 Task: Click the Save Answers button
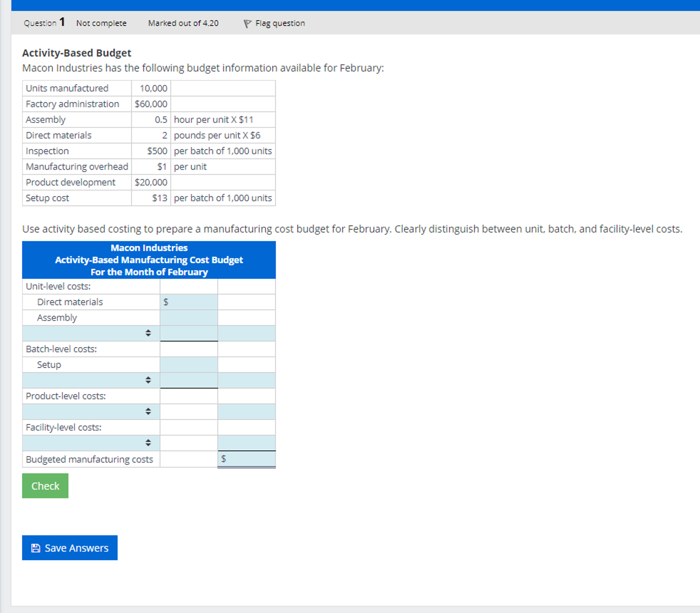pyautogui.click(x=70, y=548)
